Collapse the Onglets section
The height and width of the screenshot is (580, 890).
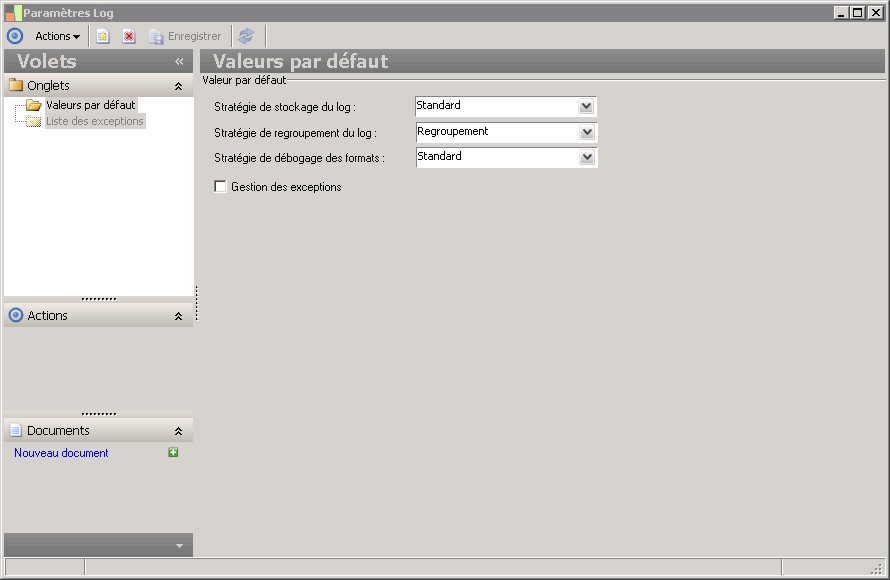pos(178,86)
